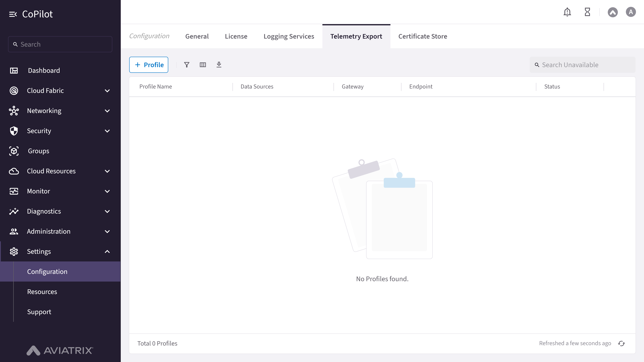
Task: Collapse the sidebar menu icon
Action: point(13,14)
